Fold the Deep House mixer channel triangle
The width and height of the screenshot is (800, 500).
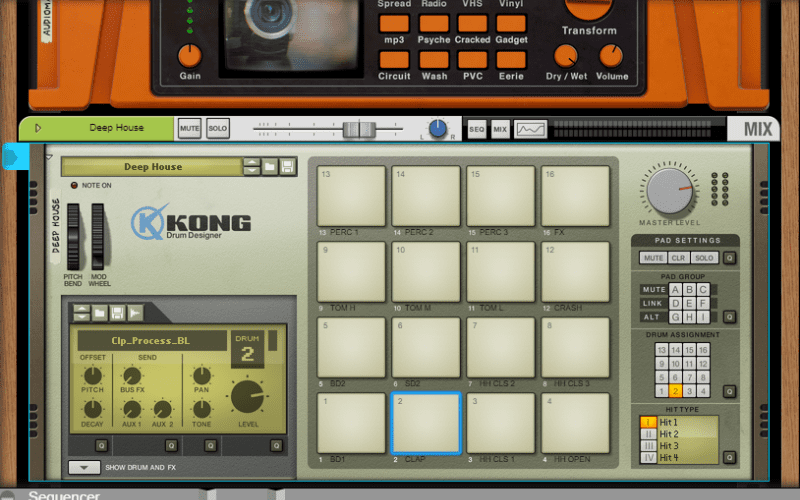[38, 128]
